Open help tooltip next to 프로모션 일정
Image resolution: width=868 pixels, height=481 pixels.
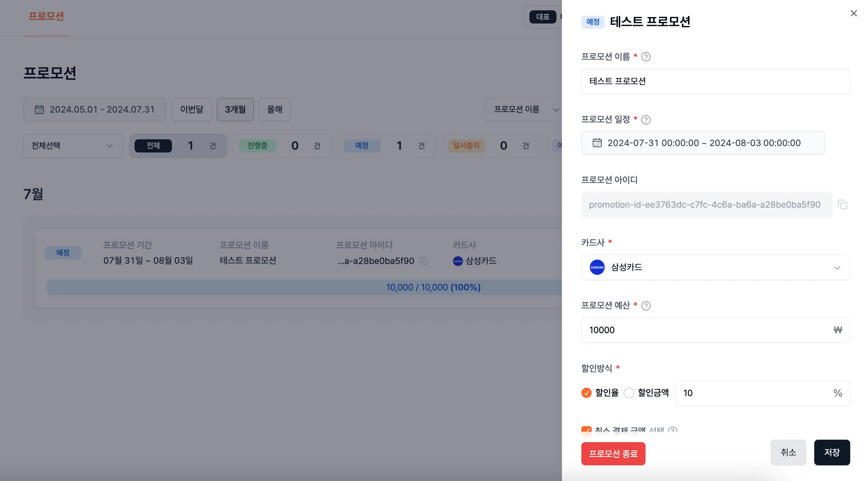(x=645, y=120)
